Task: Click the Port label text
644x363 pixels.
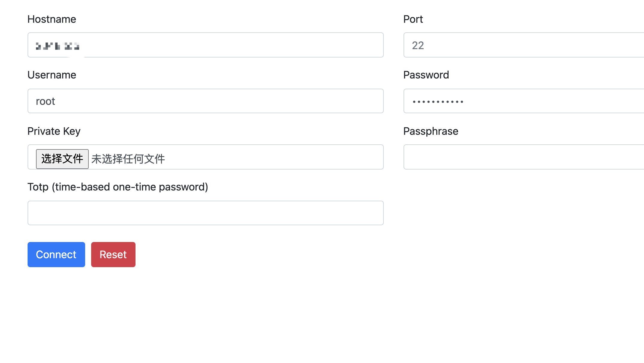Action: pos(413,19)
